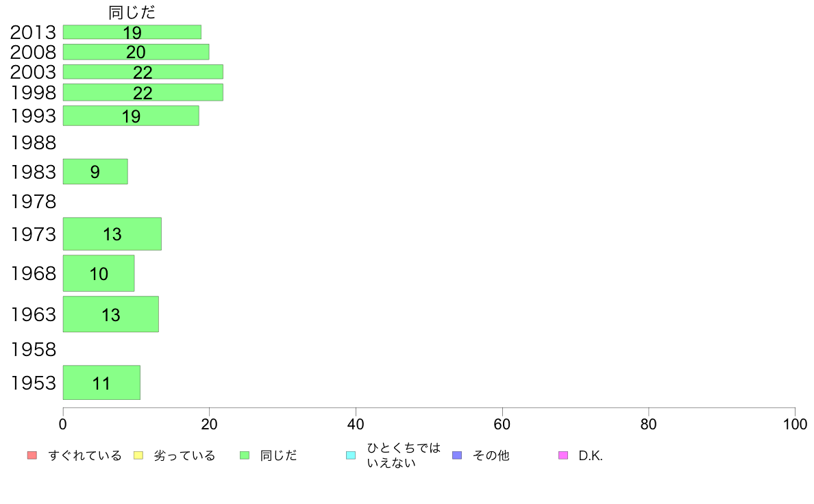Select the 2013 bar showing 19
This screenshot has height=504, width=814.
coord(132,32)
